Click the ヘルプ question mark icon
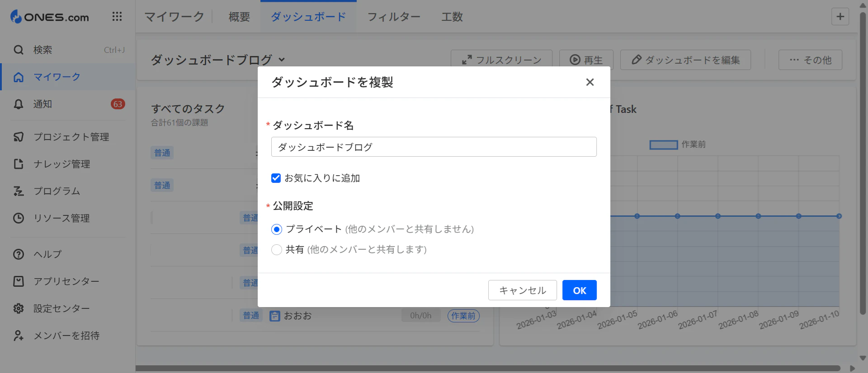Screen dimensions: 868x373 coord(19,254)
